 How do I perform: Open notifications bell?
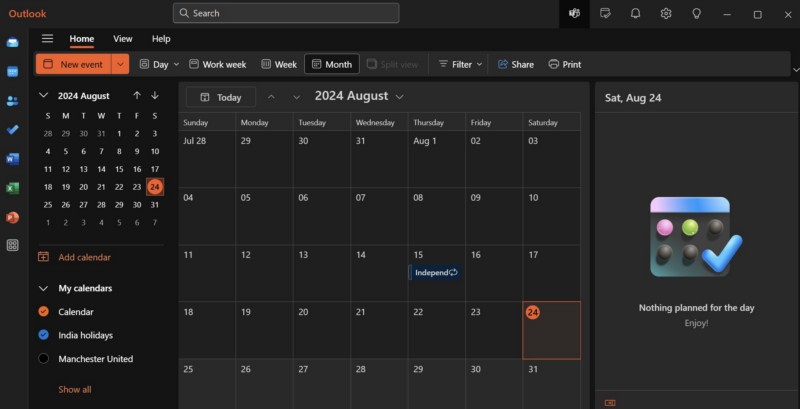tap(635, 14)
